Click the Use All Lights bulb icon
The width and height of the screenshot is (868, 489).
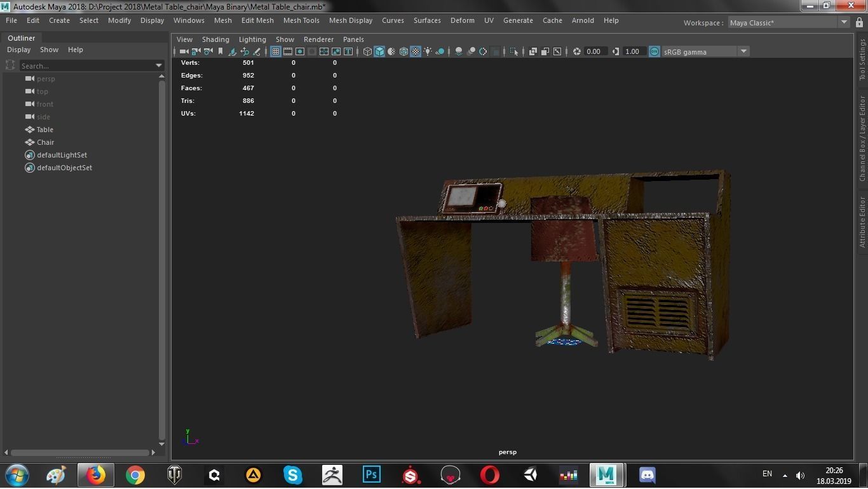(x=428, y=51)
